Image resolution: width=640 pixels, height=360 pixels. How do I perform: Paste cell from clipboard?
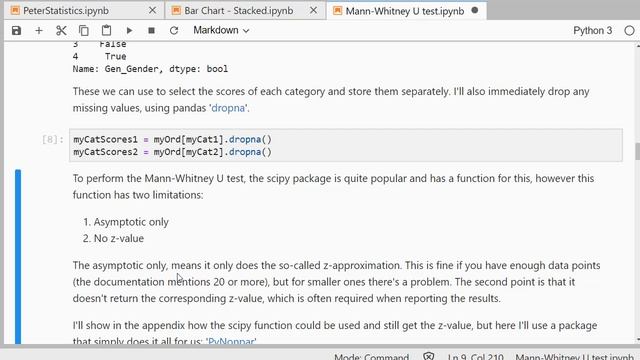pyautogui.click(x=106, y=31)
